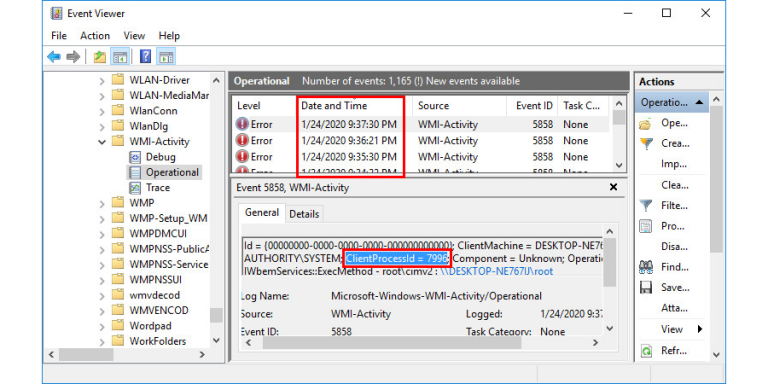
Task: Collapse the WMI-Activity tree node
Action: tap(102, 142)
